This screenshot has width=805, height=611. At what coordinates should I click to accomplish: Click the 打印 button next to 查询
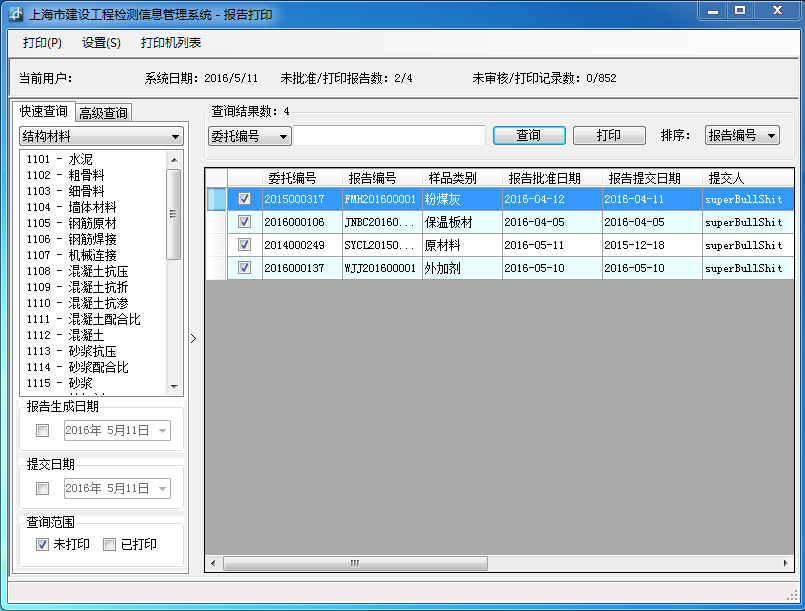coord(608,135)
